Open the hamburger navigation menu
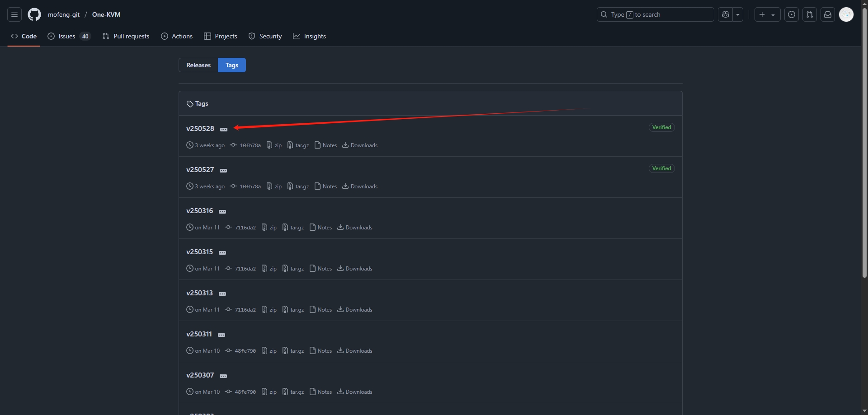Viewport: 868px width, 415px height. click(14, 14)
